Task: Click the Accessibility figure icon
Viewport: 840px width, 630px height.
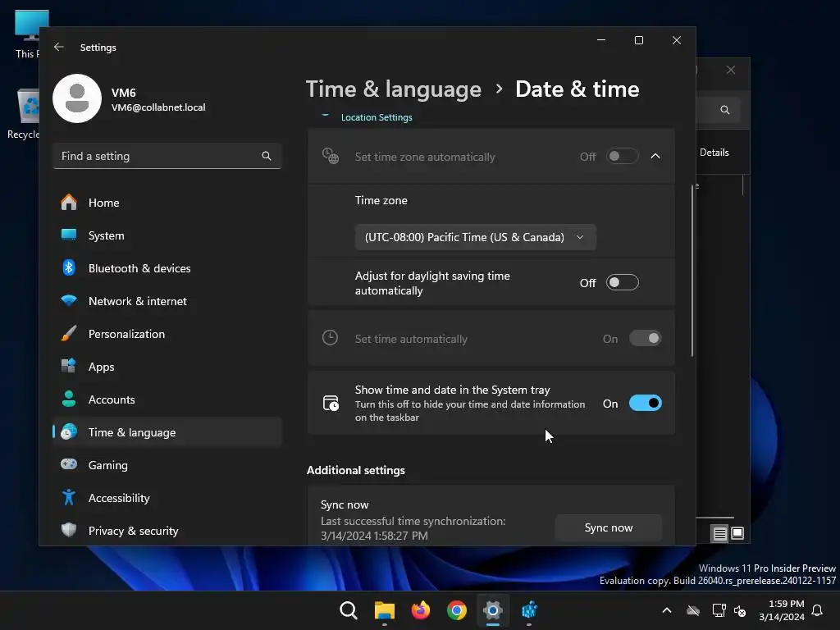Action: [x=69, y=498]
